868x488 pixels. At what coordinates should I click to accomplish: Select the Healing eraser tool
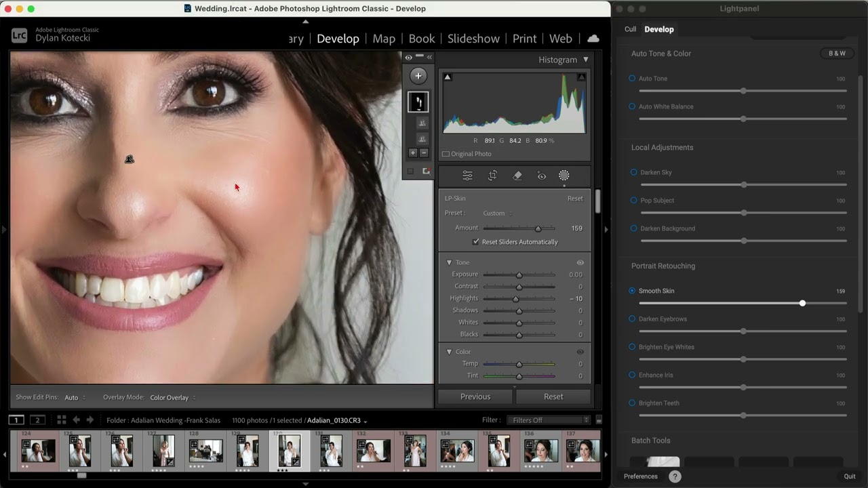[517, 176]
